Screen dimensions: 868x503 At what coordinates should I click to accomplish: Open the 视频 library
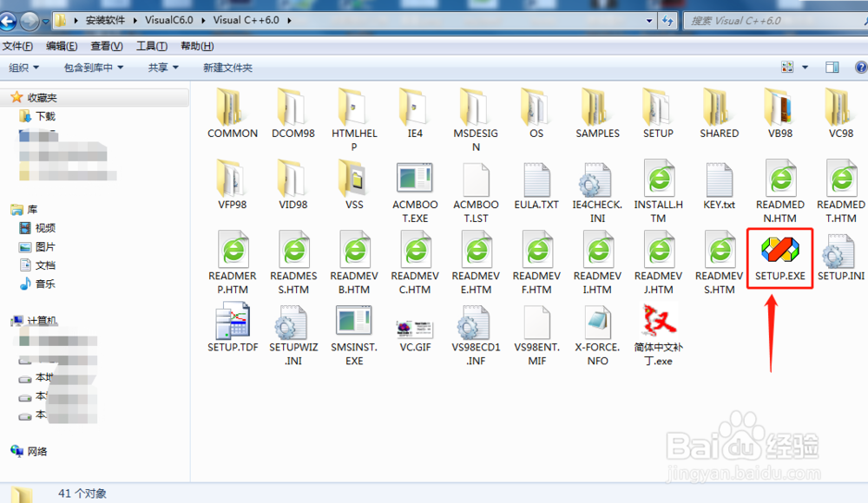click(45, 227)
